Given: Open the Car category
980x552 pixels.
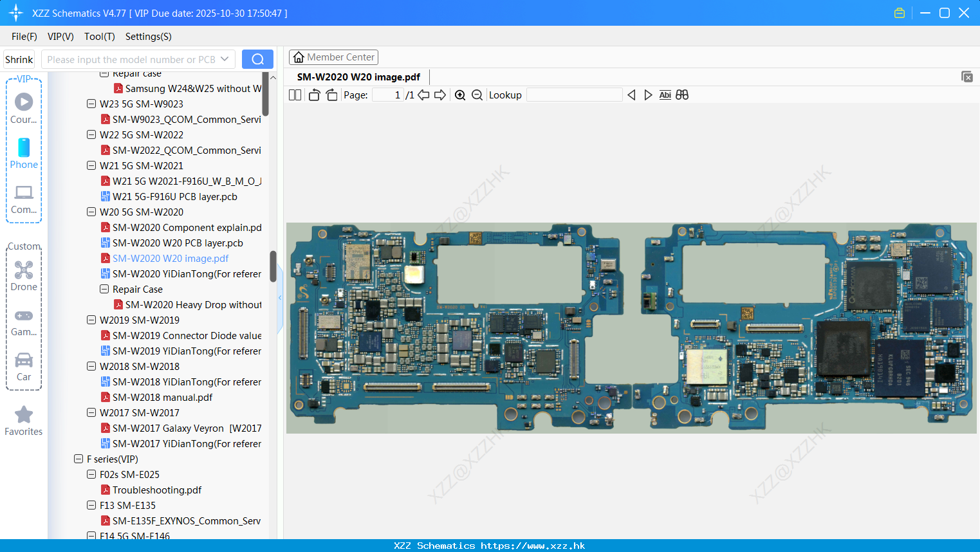Looking at the screenshot, I should [x=24, y=366].
